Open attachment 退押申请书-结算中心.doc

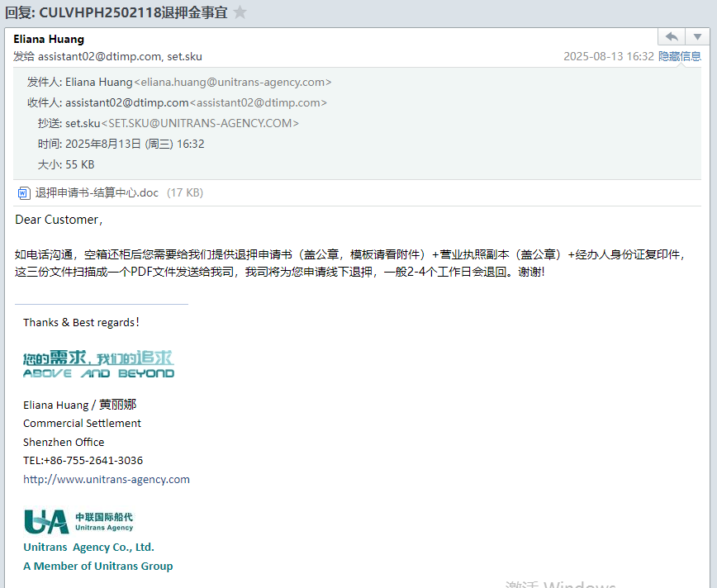(x=97, y=192)
